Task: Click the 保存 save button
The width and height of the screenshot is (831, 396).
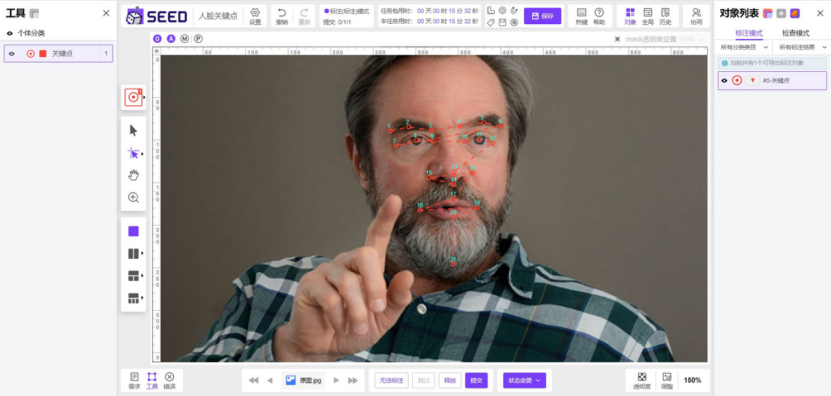Action: pyautogui.click(x=542, y=16)
